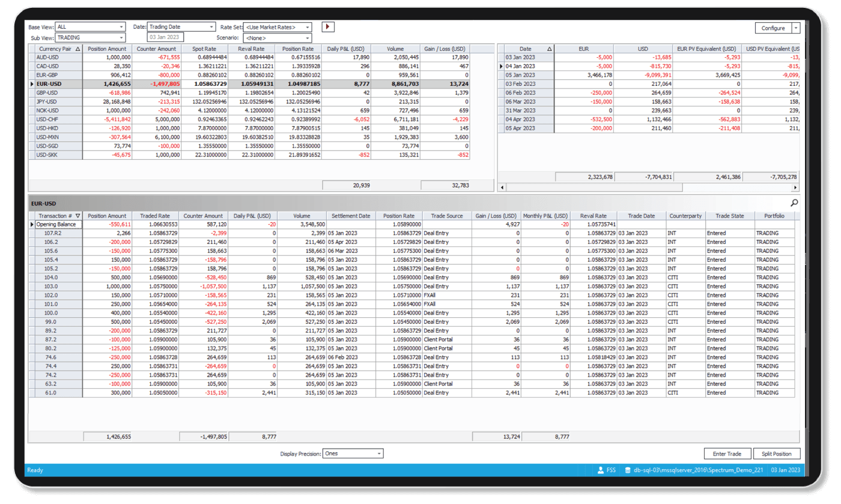
Task: Click the 03 Jan 2023 date field
Action: click(x=166, y=38)
